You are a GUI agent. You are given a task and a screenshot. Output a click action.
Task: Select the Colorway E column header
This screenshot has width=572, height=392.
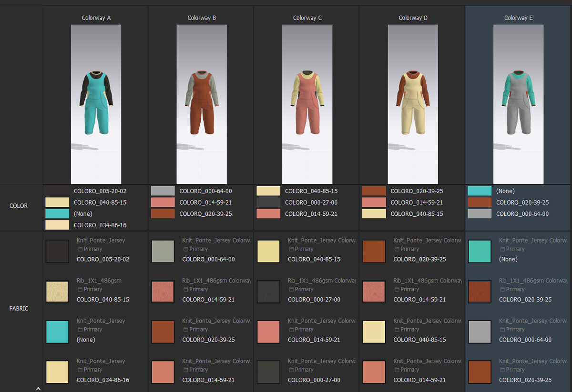pos(519,18)
